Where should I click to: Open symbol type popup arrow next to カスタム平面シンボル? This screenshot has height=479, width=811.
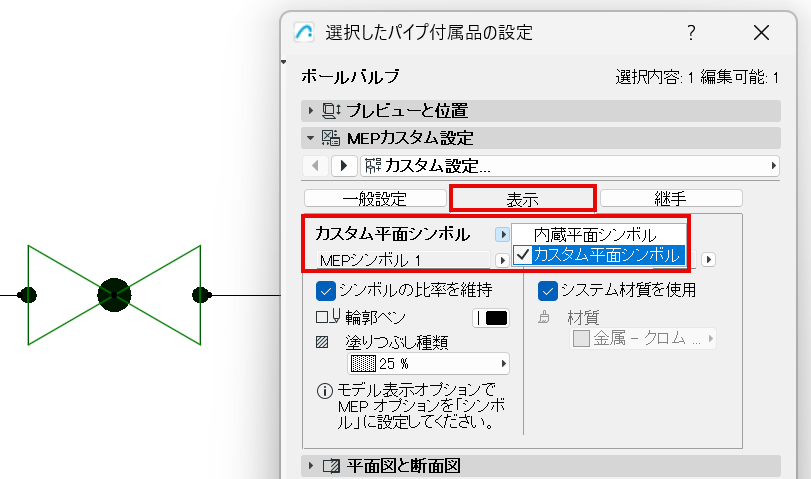[x=502, y=234]
